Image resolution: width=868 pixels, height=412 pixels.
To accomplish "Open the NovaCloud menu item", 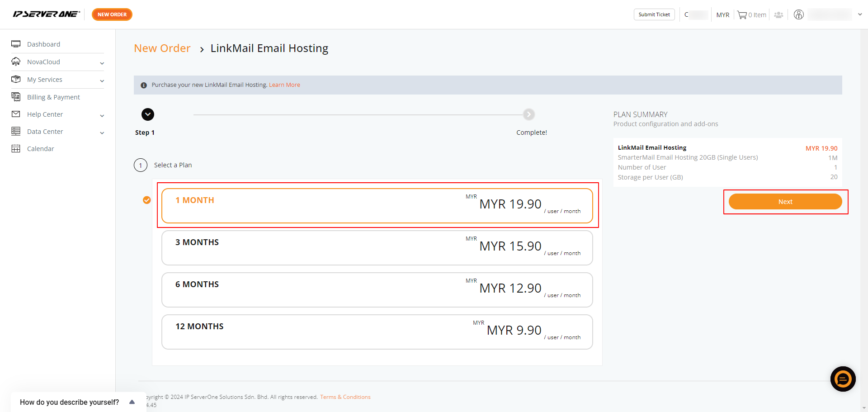I will (43, 62).
